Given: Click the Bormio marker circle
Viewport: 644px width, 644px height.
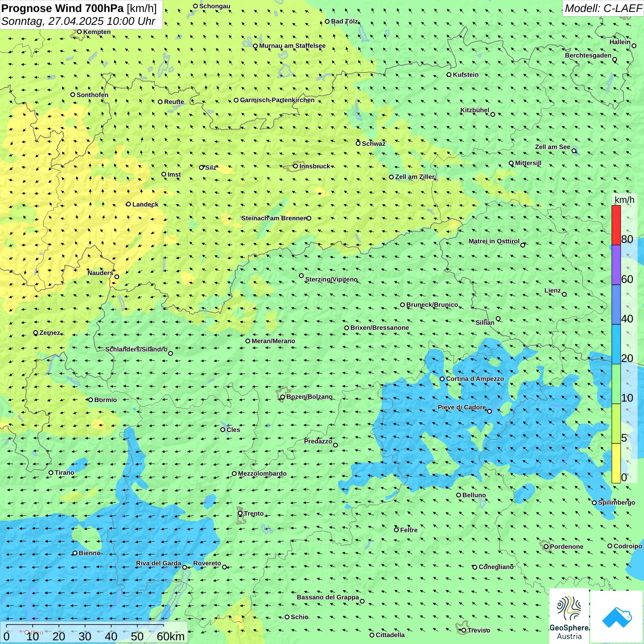Looking at the screenshot, I should point(91,400).
